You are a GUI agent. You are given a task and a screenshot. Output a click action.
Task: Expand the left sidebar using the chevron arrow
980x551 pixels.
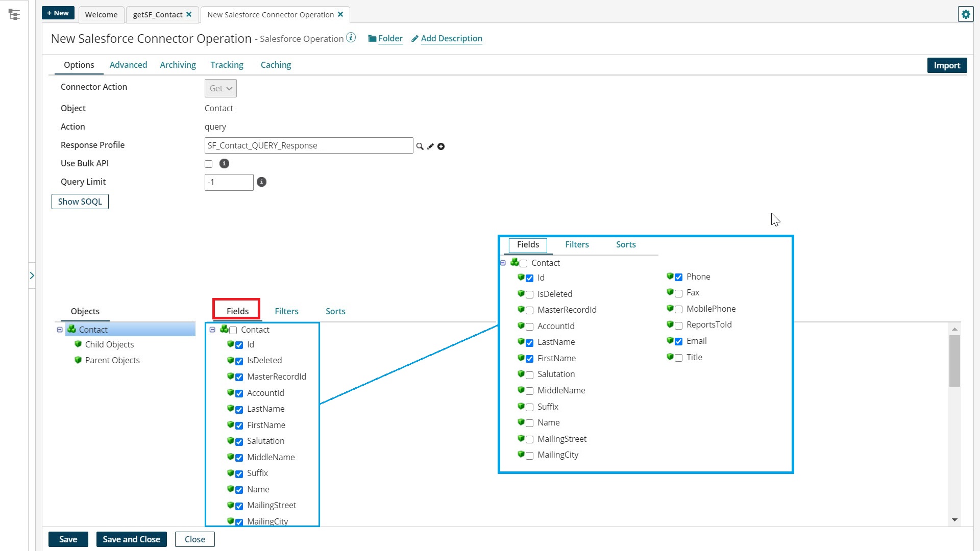32,275
